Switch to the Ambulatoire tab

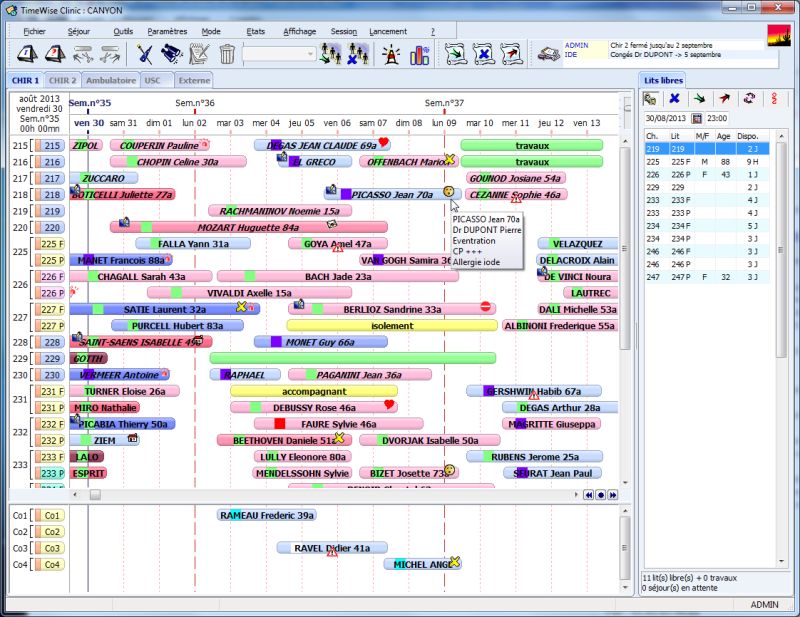click(110, 80)
